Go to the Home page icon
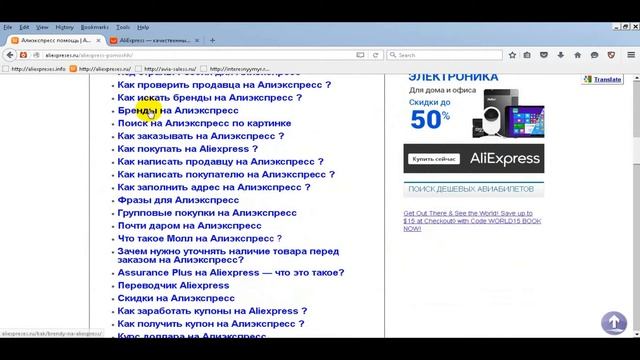This screenshot has width=640, height=360. (x=578, y=55)
